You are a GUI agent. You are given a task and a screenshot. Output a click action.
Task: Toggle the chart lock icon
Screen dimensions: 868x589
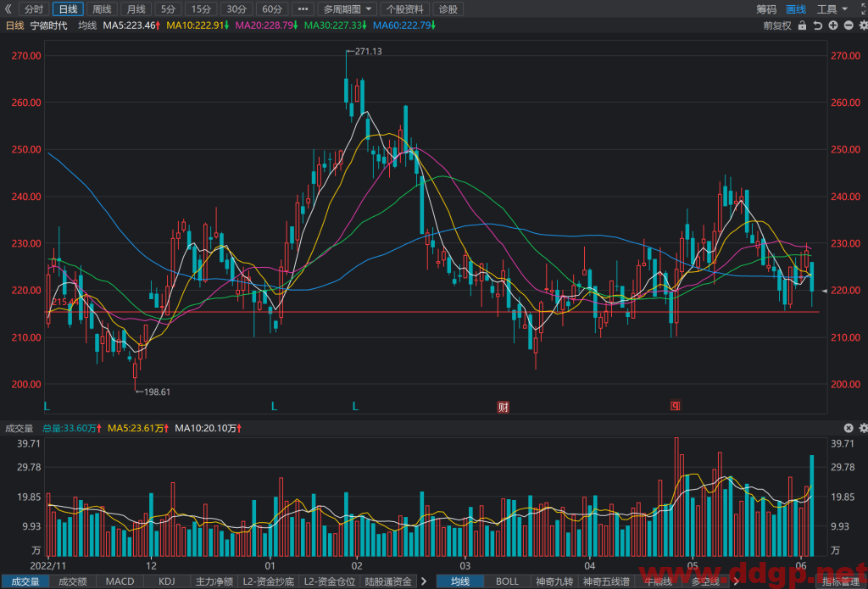pos(802,25)
